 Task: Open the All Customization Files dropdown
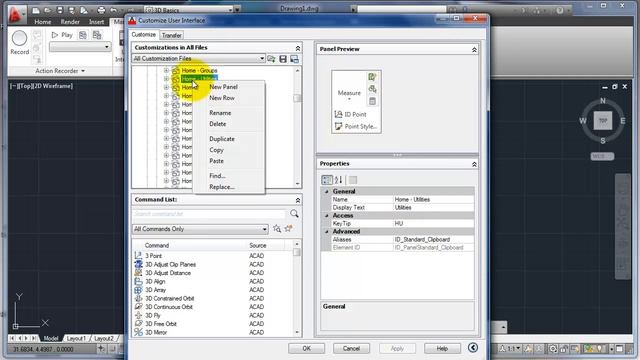[199, 58]
